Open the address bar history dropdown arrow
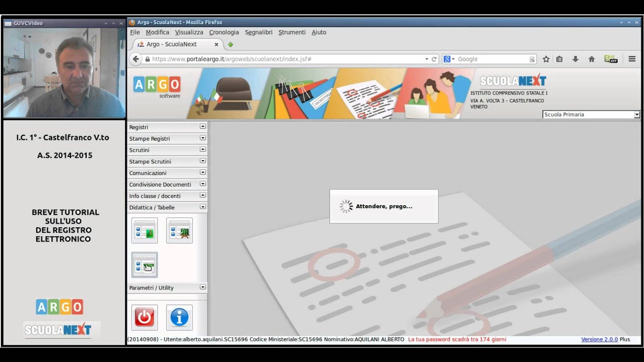 click(x=427, y=59)
